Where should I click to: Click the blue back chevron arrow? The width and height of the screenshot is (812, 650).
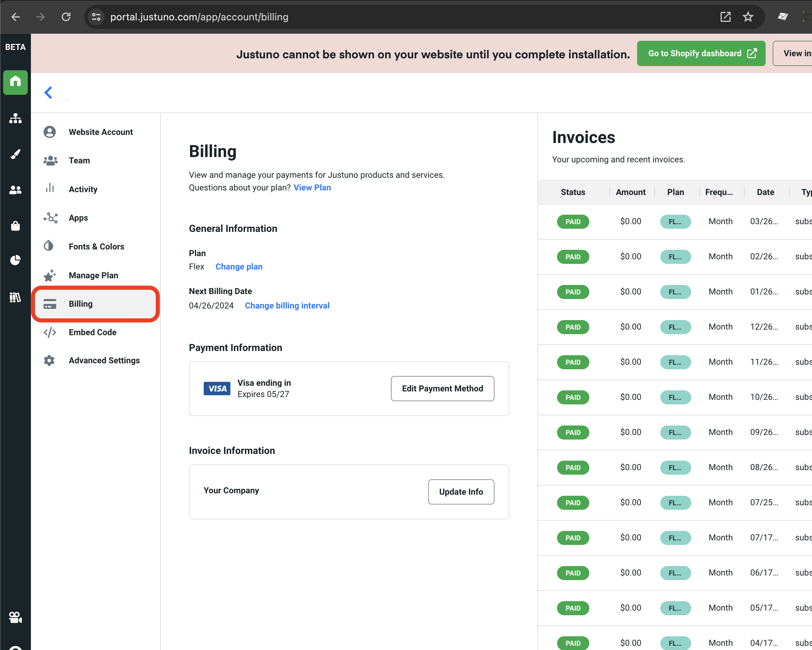[x=48, y=92]
